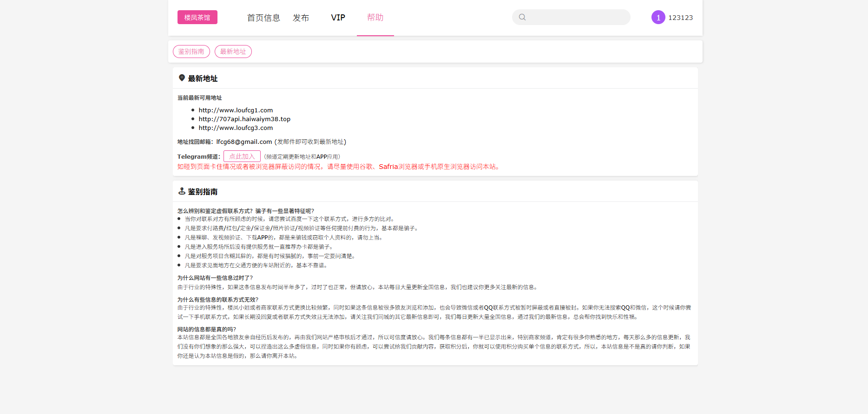Select the 最新地址 pill button
The image size is (868, 414).
tap(233, 52)
